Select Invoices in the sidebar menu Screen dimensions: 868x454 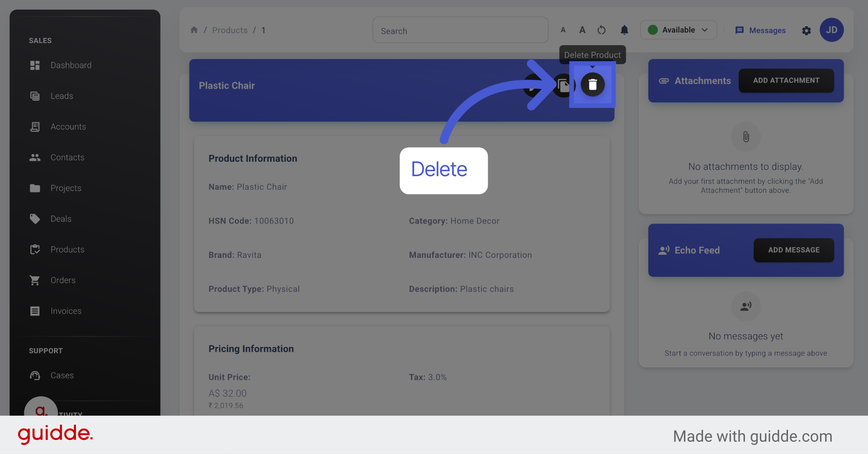66,311
